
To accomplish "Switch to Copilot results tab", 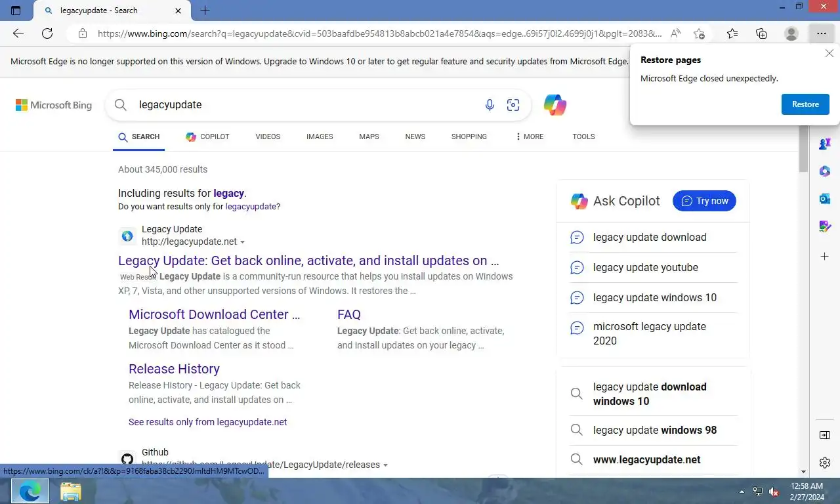I will tap(207, 136).
